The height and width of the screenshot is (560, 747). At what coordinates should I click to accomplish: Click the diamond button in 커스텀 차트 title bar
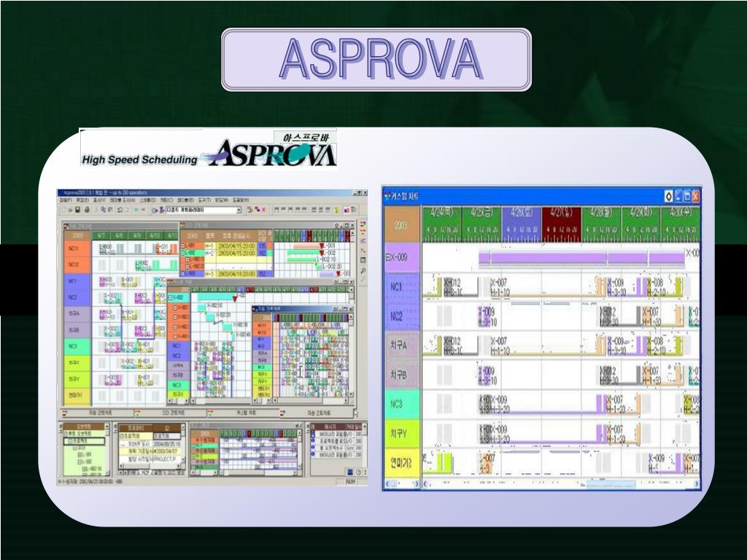coord(669,195)
